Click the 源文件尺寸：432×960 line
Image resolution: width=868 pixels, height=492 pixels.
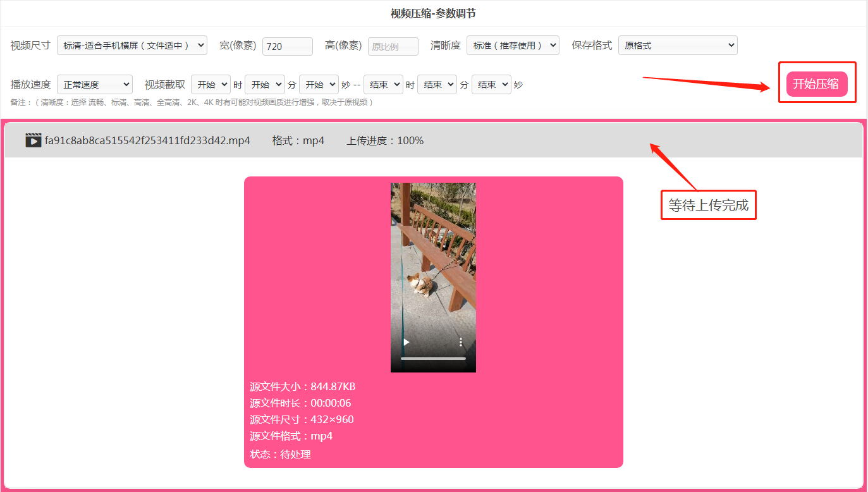pos(302,419)
